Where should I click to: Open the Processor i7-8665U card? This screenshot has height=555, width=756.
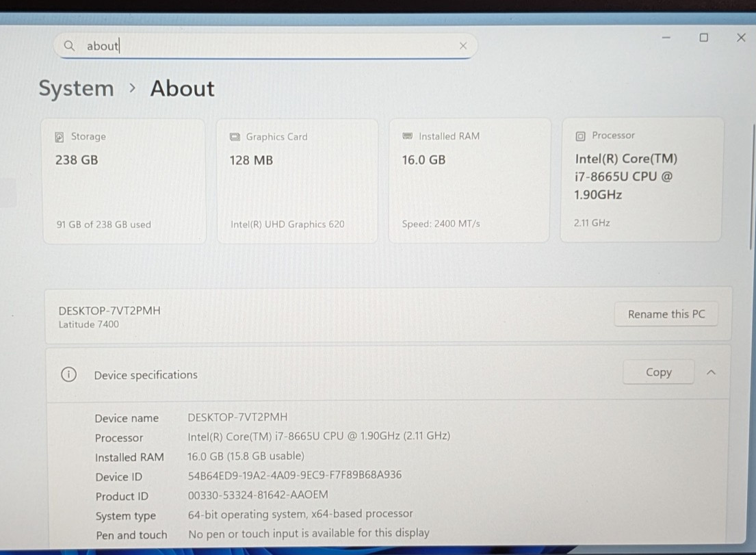[641, 179]
